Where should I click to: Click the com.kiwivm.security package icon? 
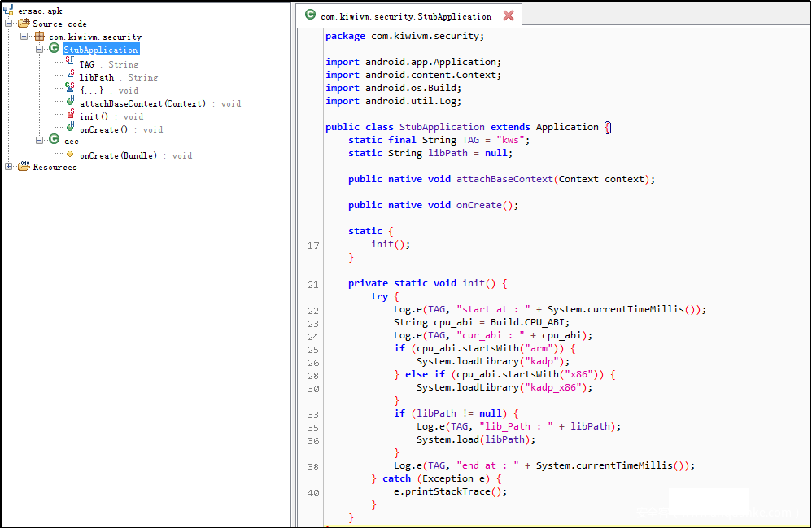tap(39, 37)
